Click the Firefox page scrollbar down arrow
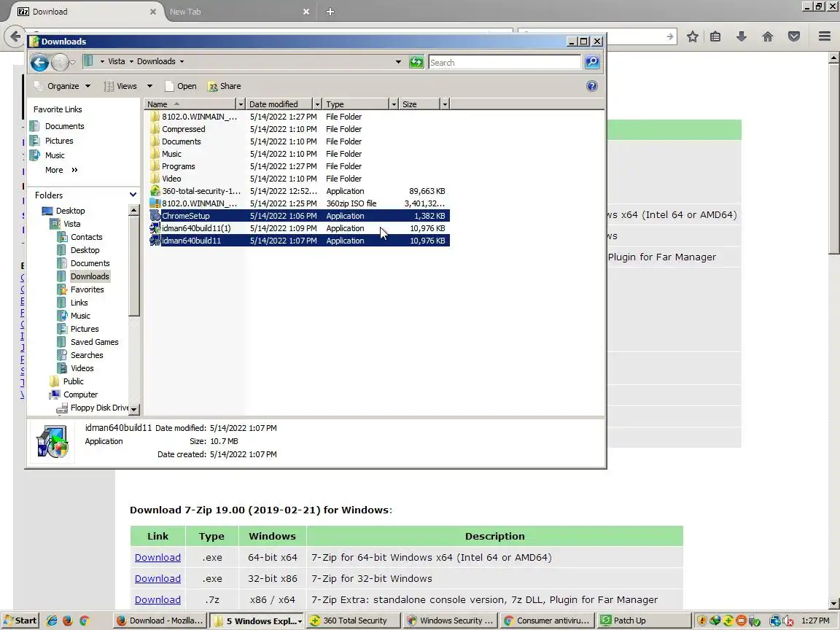The width and height of the screenshot is (840, 630). click(834, 603)
